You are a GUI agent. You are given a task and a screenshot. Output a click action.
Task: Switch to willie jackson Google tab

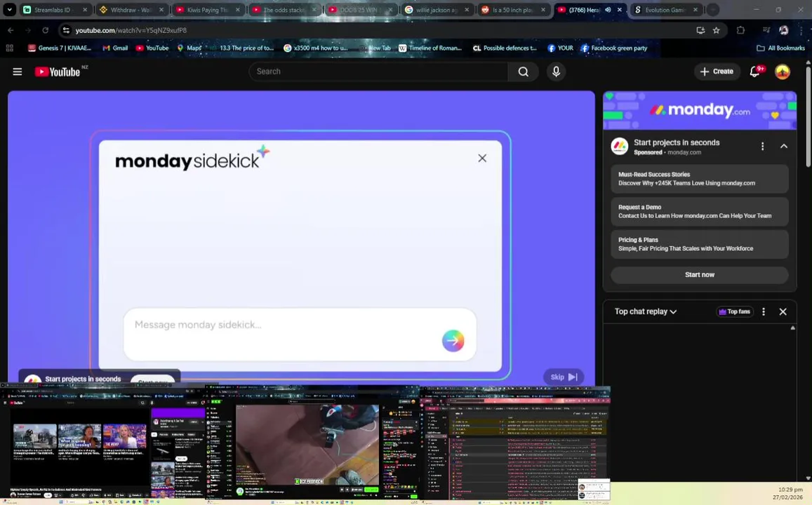[x=437, y=10]
